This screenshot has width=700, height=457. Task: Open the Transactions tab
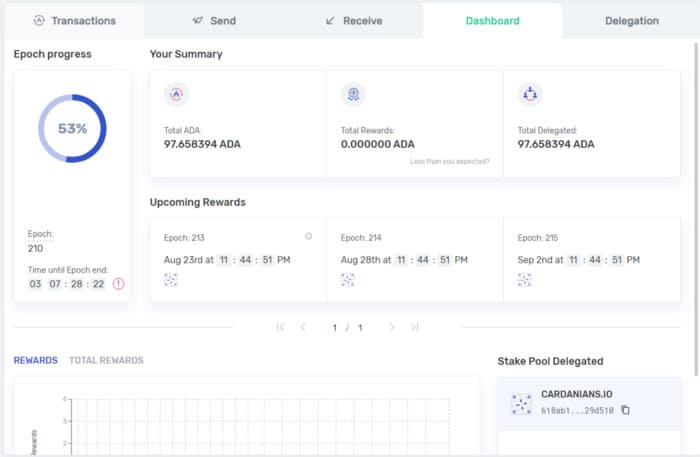[74, 21]
